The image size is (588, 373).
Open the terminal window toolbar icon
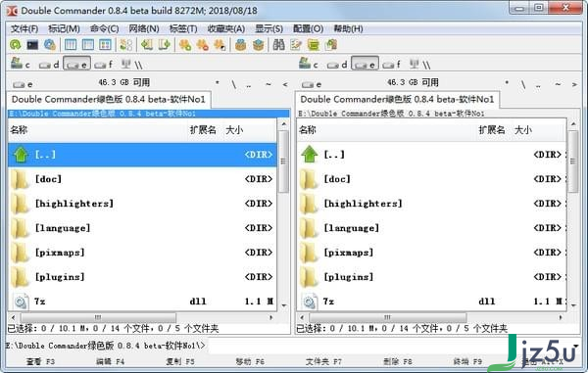pyautogui.click(x=32, y=45)
